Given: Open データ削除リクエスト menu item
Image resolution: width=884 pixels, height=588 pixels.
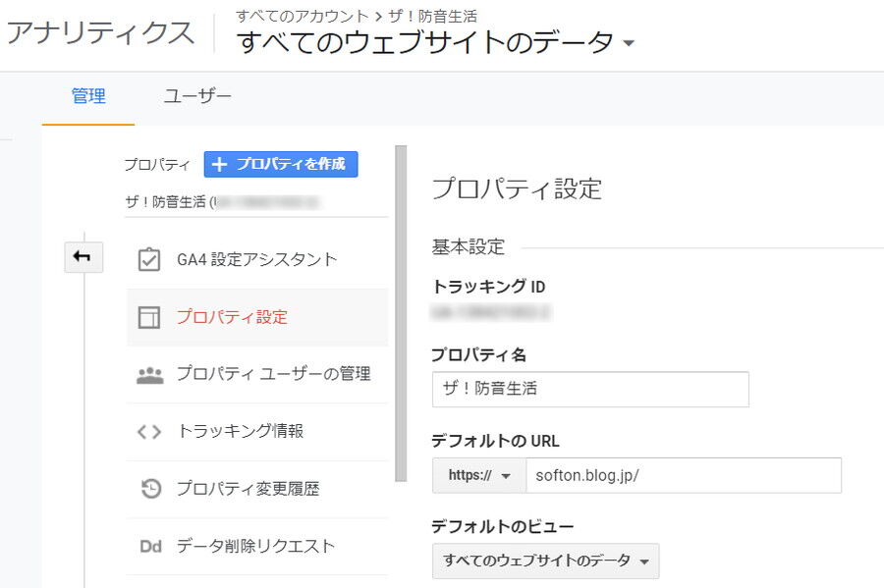Looking at the screenshot, I should click(257, 547).
